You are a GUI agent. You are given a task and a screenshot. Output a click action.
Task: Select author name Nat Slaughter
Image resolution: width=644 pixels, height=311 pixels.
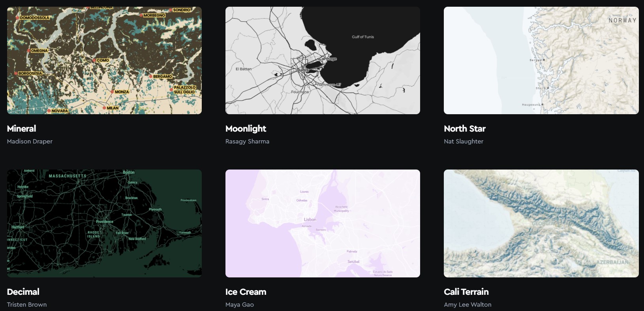click(464, 141)
